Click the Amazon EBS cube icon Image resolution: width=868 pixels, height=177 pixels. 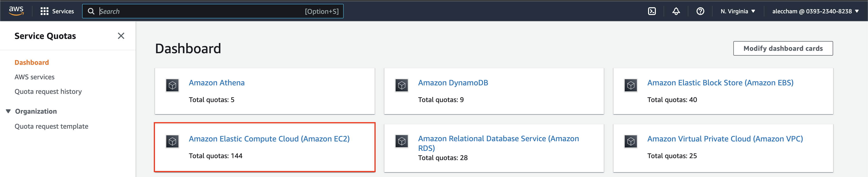pyautogui.click(x=631, y=85)
